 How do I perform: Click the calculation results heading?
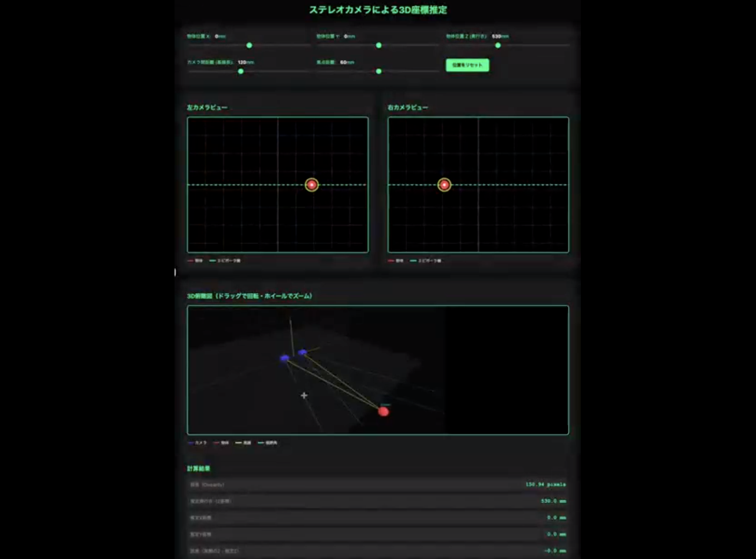click(199, 469)
